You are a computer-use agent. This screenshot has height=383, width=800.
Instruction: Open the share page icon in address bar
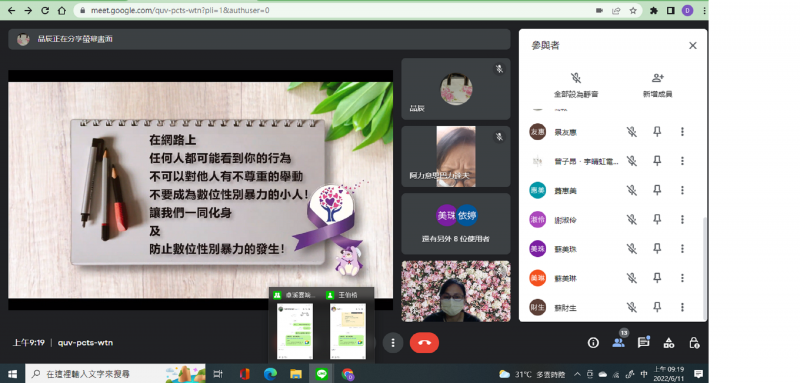[x=616, y=10]
